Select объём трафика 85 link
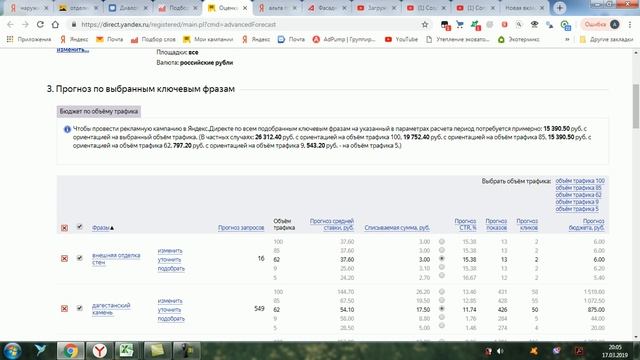 [x=578, y=188]
